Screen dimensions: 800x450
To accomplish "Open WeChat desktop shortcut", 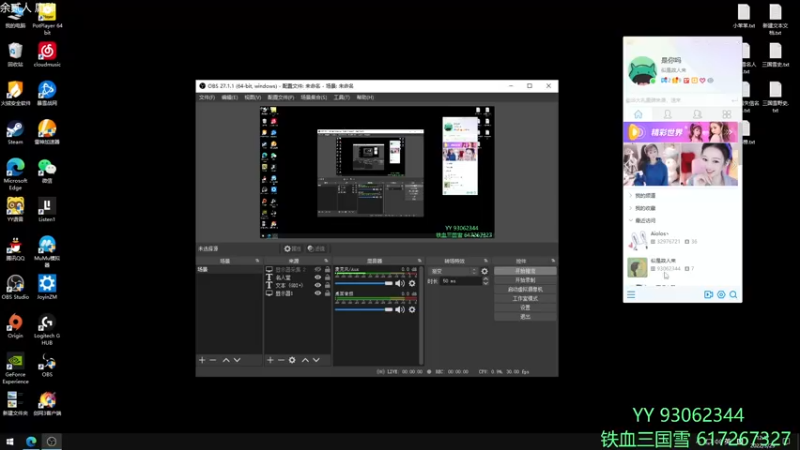I will coord(47,171).
